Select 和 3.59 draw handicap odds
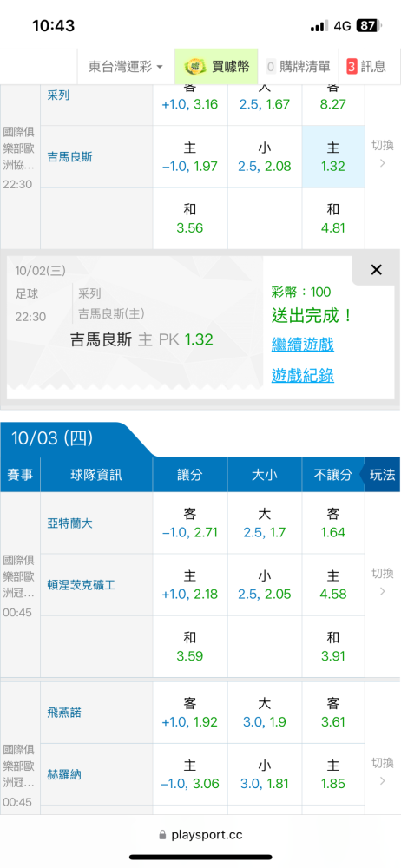401x868 pixels. tap(190, 648)
